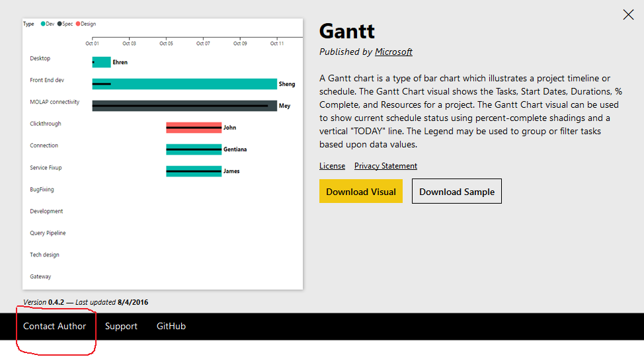Click the 'Oct 07' axis label
The image size is (644, 357).
[x=203, y=43]
